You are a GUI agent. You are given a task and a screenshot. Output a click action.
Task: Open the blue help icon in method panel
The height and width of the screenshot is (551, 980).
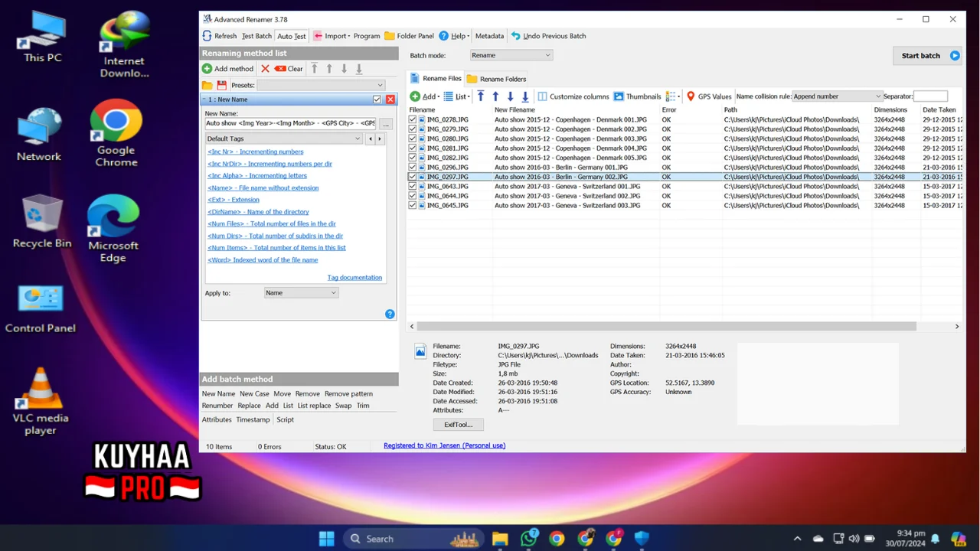point(390,315)
